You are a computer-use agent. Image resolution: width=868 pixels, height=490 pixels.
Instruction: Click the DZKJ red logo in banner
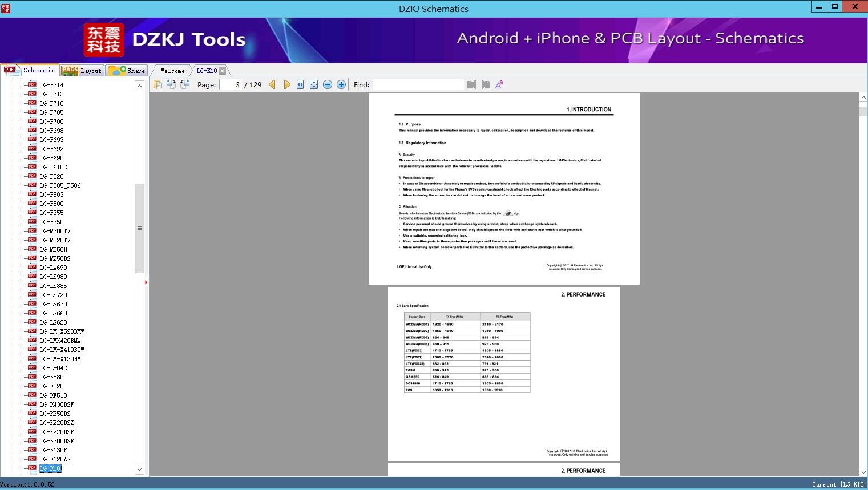coord(104,40)
